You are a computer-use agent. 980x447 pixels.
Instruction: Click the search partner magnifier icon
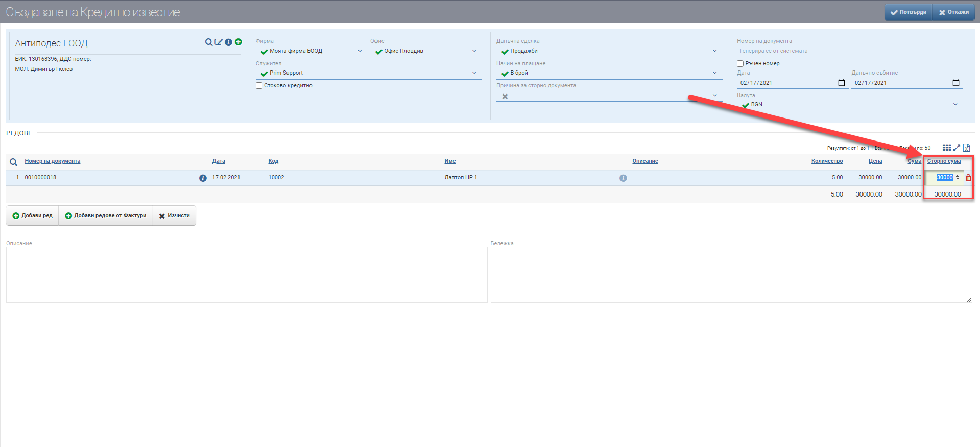pyautogui.click(x=208, y=42)
